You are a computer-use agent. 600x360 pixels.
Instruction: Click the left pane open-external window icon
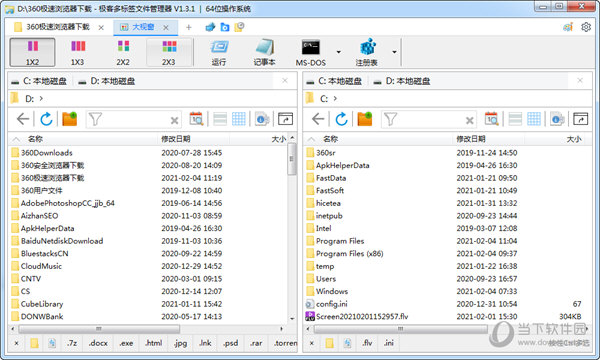[285, 119]
